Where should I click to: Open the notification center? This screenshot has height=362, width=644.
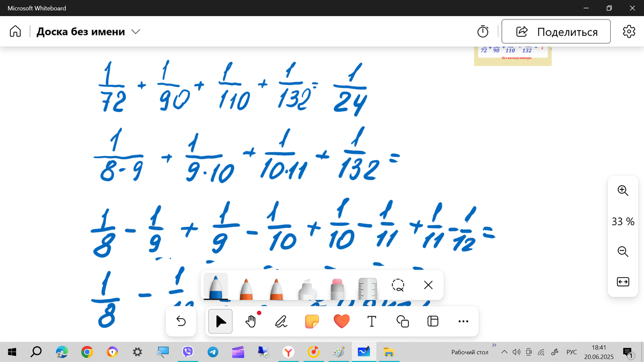pos(628,352)
